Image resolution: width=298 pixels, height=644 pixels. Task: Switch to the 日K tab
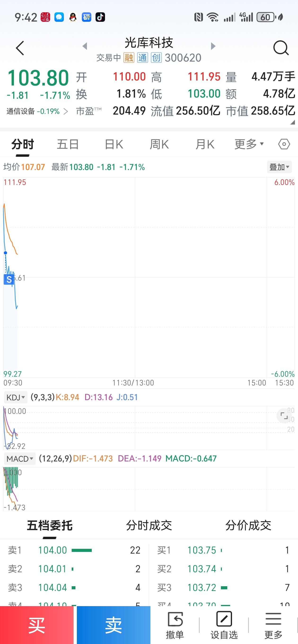[114, 144]
